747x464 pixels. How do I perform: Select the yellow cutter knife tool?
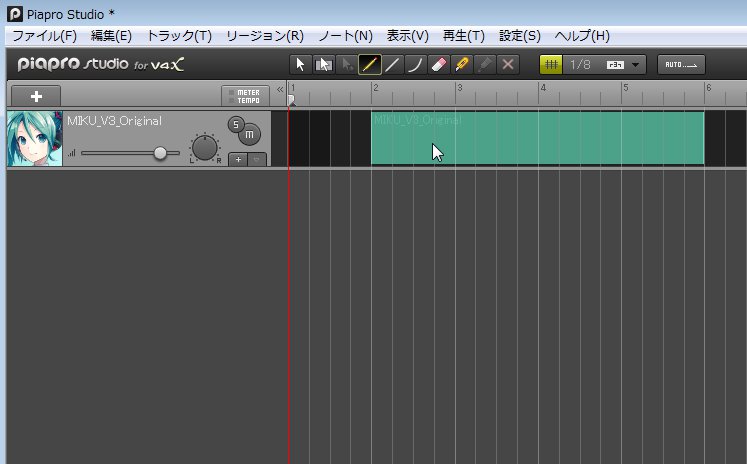(461, 65)
